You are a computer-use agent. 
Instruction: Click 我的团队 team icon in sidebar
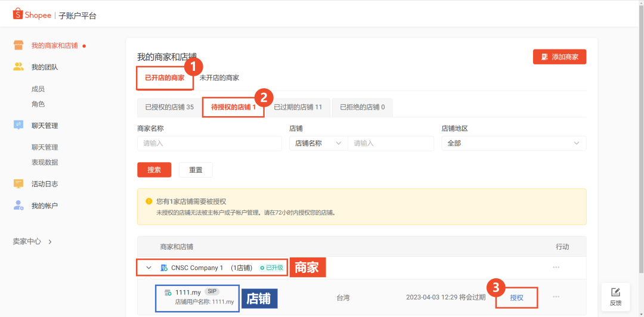(x=18, y=67)
